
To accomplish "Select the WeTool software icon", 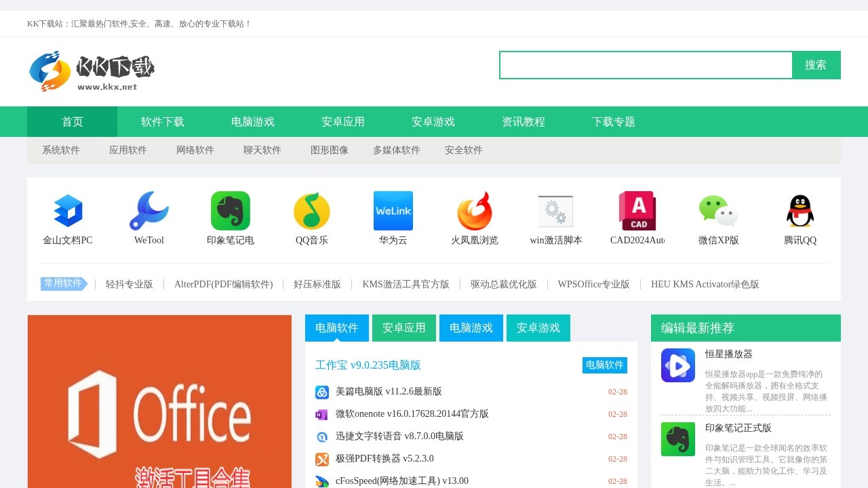I will click(149, 210).
